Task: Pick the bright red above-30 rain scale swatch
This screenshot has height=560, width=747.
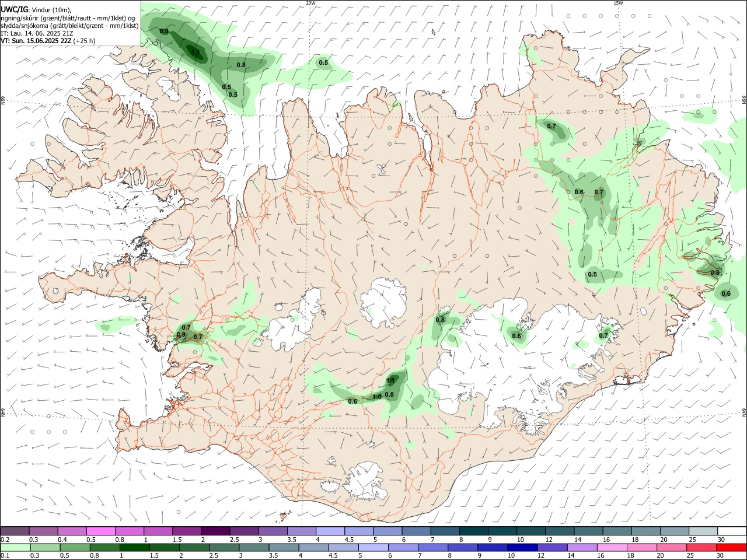Action: (731, 547)
